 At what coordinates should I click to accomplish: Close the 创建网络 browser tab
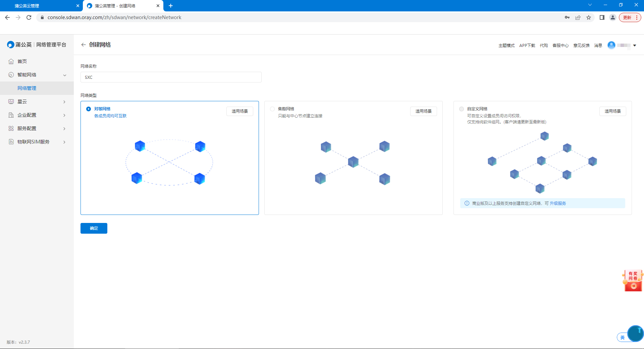pos(158,6)
